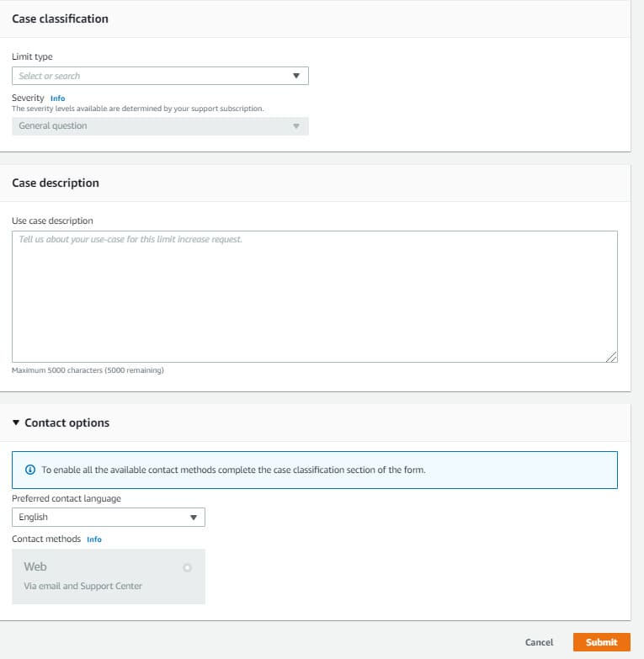Open the Preferred contact language dropdown
Screen dimensions: 644x659
click(x=109, y=517)
